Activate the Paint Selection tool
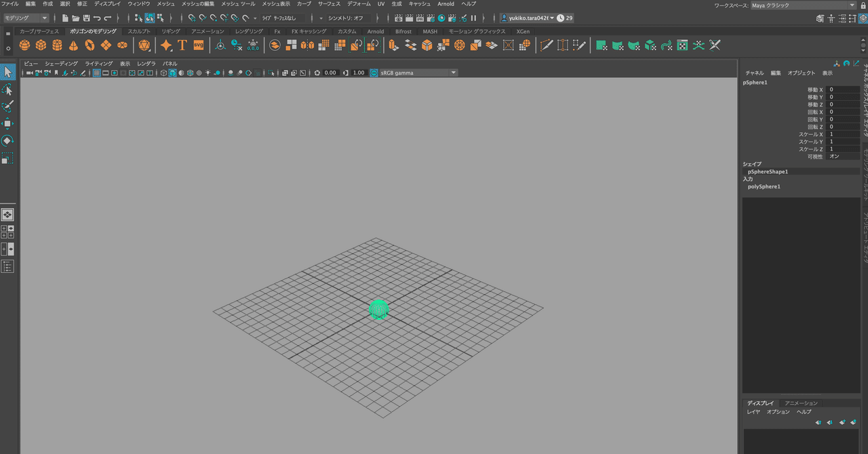 click(x=7, y=106)
